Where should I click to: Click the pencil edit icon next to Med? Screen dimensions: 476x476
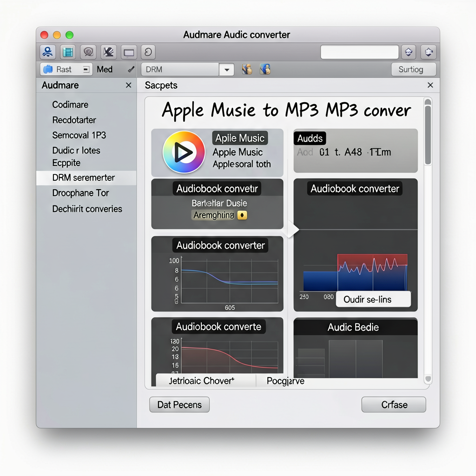(131, 70)
